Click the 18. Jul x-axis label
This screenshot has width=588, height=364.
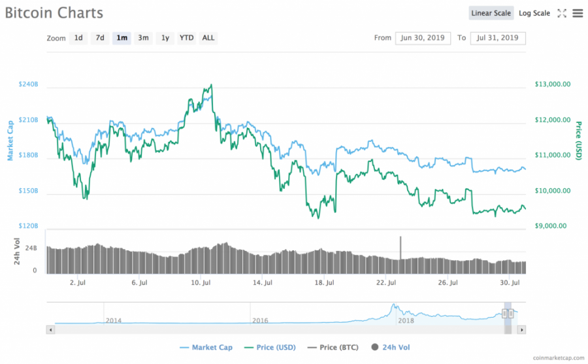click(324, 282)
